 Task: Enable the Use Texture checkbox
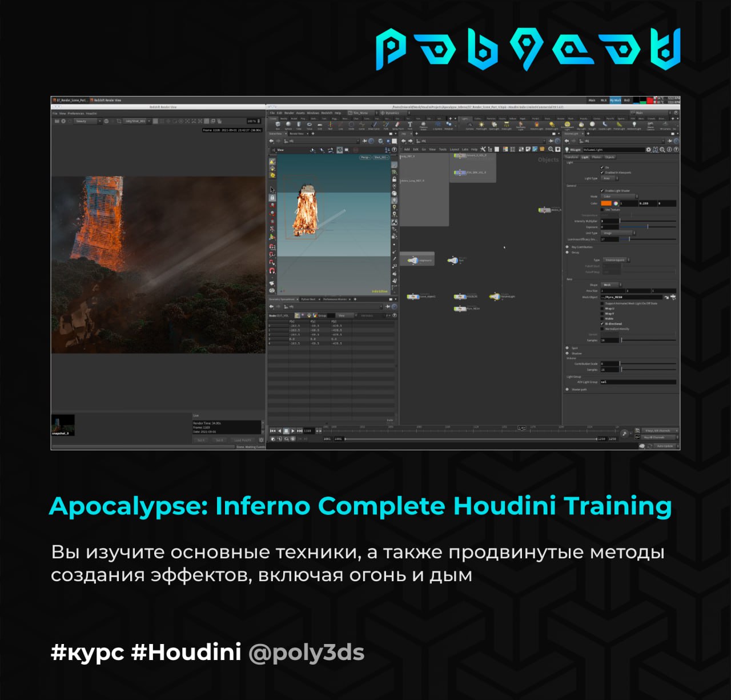pyautogui.click(x=602, y=210)
